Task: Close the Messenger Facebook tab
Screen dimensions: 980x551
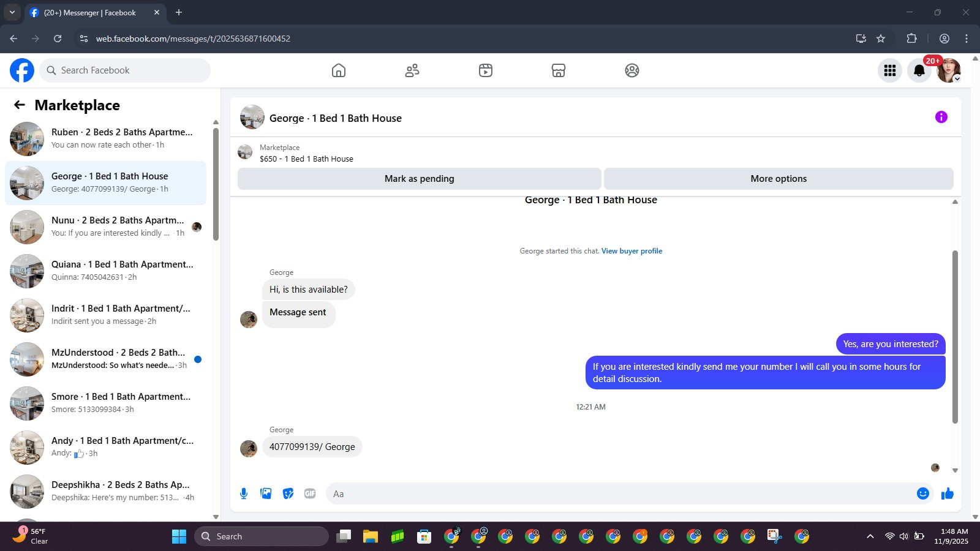Action: tap(157, 12)
